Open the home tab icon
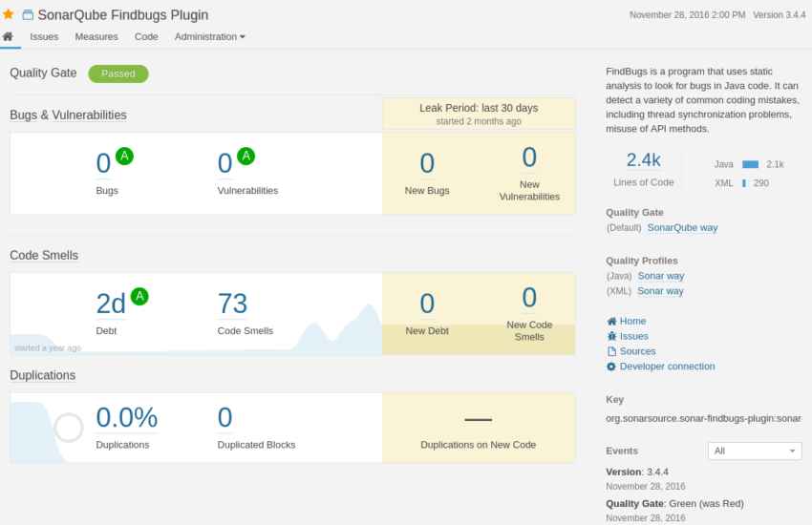Image resolution: width=812 pixels, height=525 pixels. tap(8, 36)
